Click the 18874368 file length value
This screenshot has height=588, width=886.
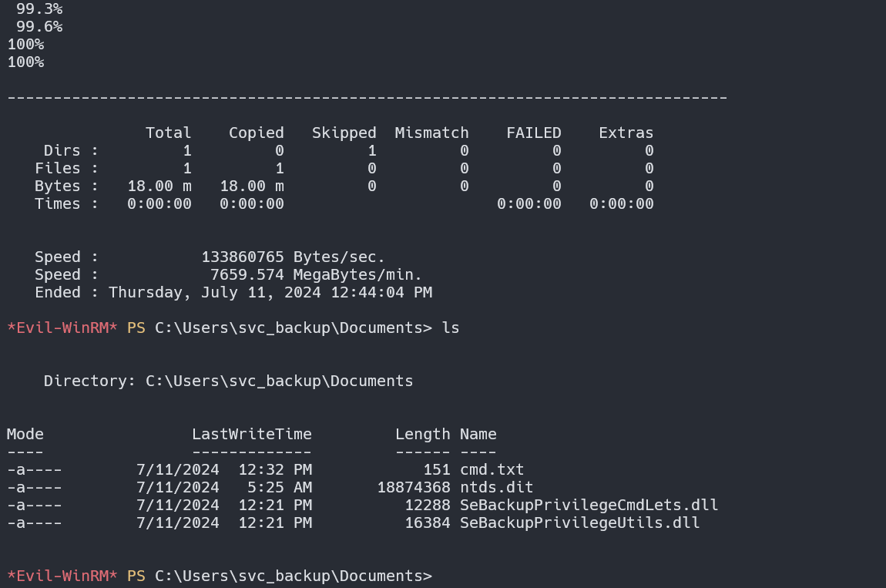[413, 487]
